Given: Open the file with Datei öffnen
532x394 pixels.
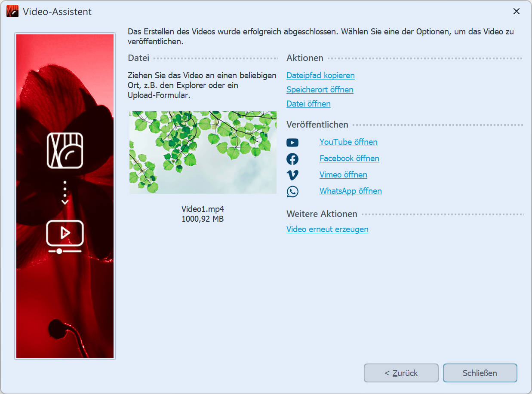Looking at the screenshot, I should (x=308, y=104).
